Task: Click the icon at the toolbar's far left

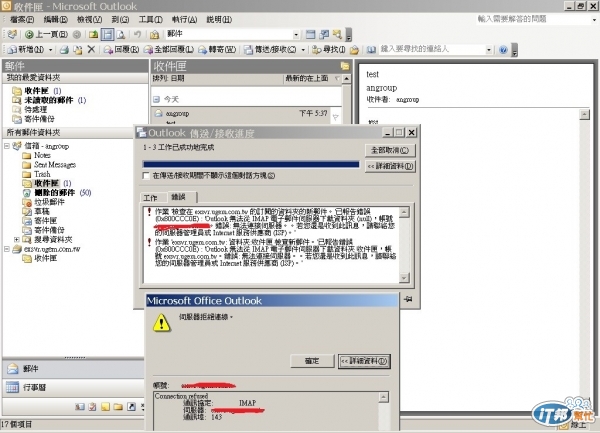Action: (x=12, y=34)
